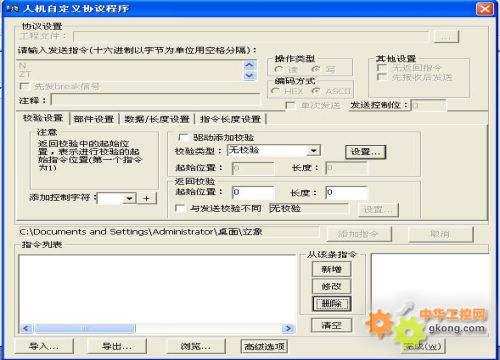This screenshot has width=500, height=360.
Task: Click the scroll-down arrow in command box
Action: [x=250, y=76]
